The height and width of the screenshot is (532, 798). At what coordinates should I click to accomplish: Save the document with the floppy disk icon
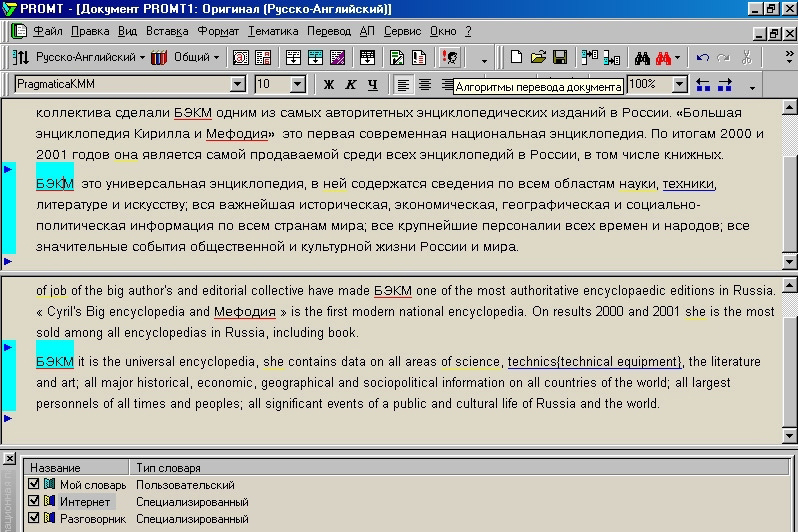point(560,58)
